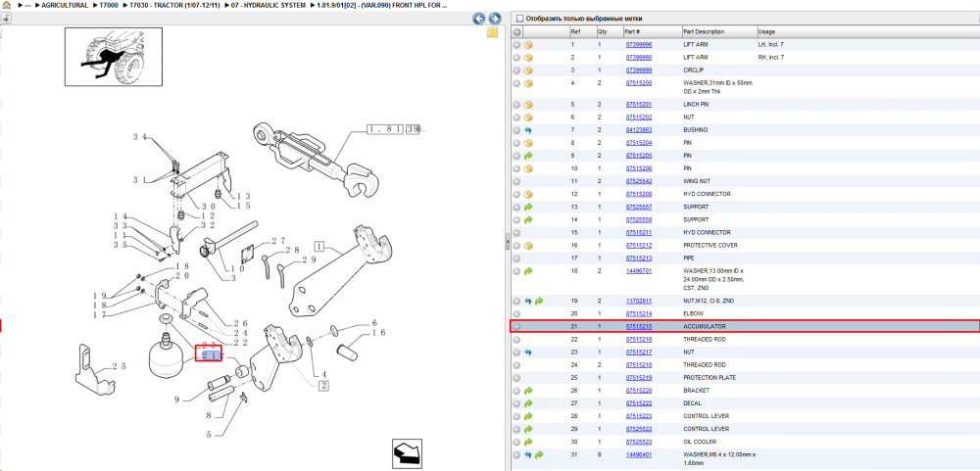
Task: Click the blue arrow icon in the BUSHING row
Action: (x=528, y=130)
